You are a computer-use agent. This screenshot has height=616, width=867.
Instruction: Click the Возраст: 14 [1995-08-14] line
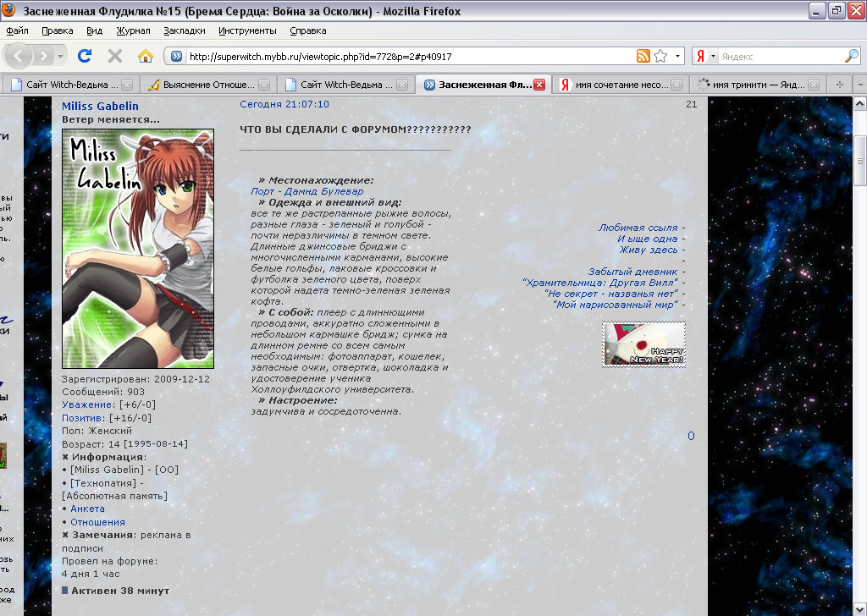pos(124,444)
